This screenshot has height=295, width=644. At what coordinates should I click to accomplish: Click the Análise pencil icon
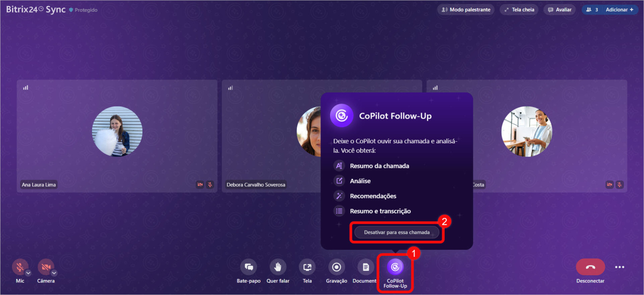339,181
